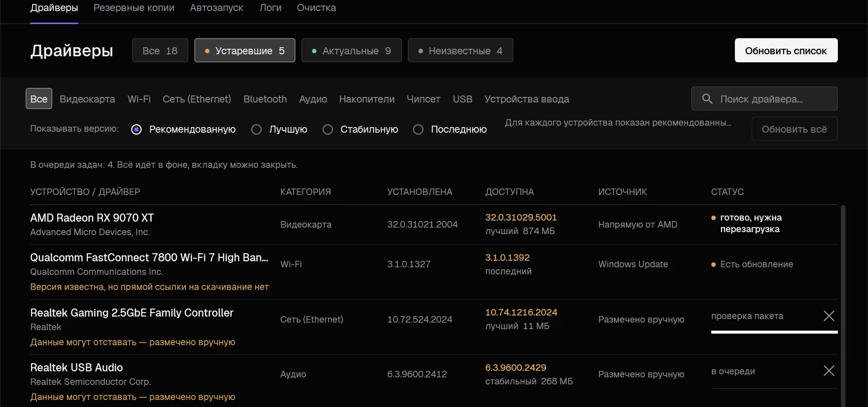Image resolution: width=868 pixels, height=407 pixels.
Task: Click available version 3.1.0.1392
Action: tap(507, 257)
